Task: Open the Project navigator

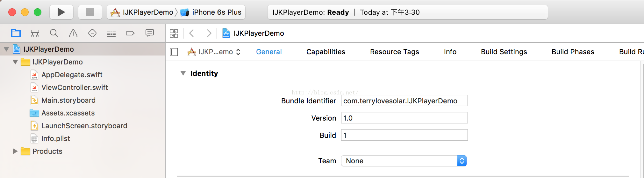Action: [16, 33]
